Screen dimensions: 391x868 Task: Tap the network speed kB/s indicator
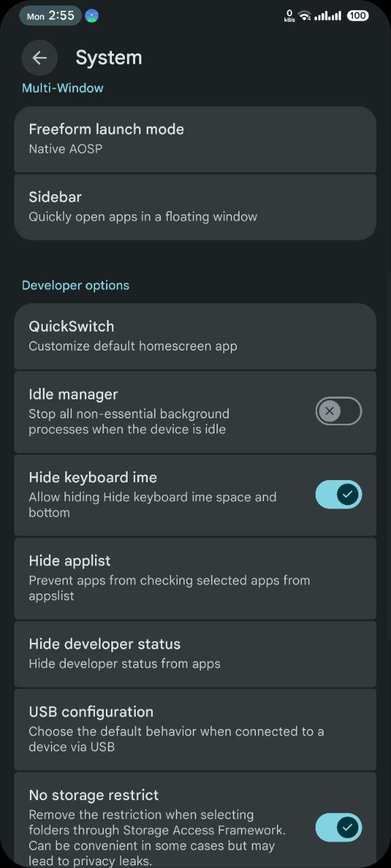pyautogui.click(x=289, y=16)
